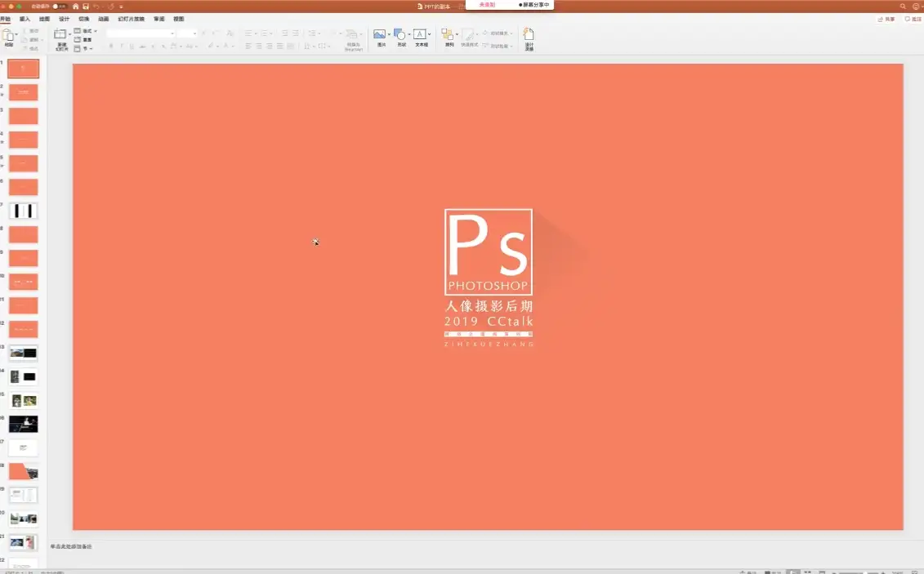The height and width of the screenshot is (574, 924).
Task: Click the Comments (批注) button
Action: pyautogui.click(x=913, y=19)
